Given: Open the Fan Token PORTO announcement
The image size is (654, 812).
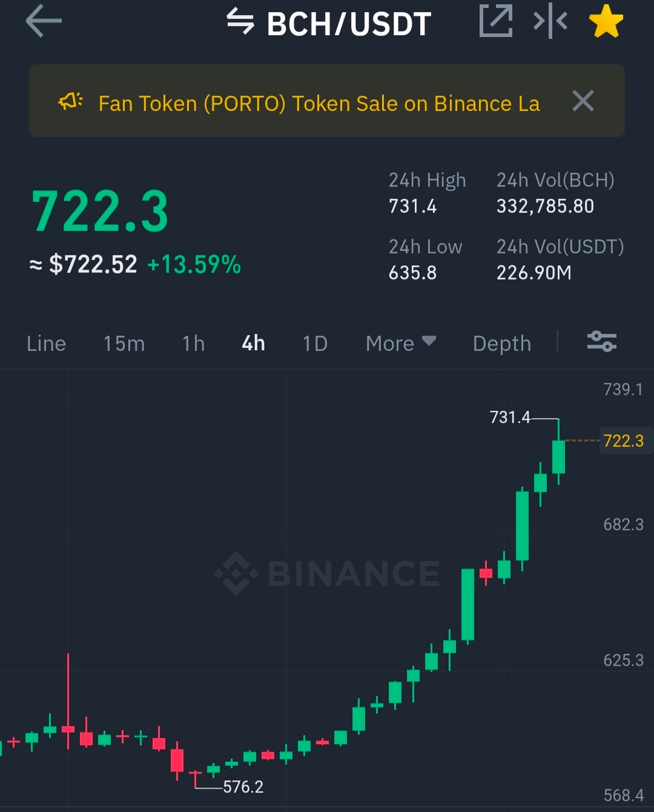Looking at the screenshot, I should (x=319, y=104).
